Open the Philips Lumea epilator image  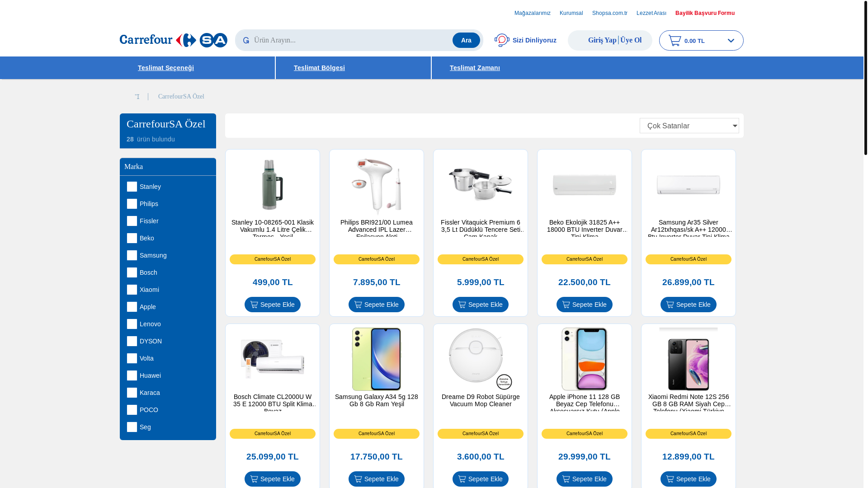377,185
